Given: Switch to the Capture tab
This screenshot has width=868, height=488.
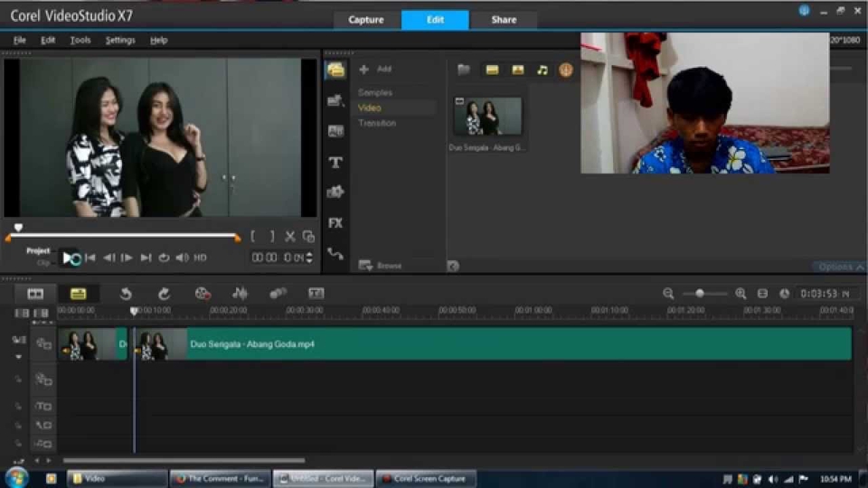Looking at the screenshot, I should (366, 19).
